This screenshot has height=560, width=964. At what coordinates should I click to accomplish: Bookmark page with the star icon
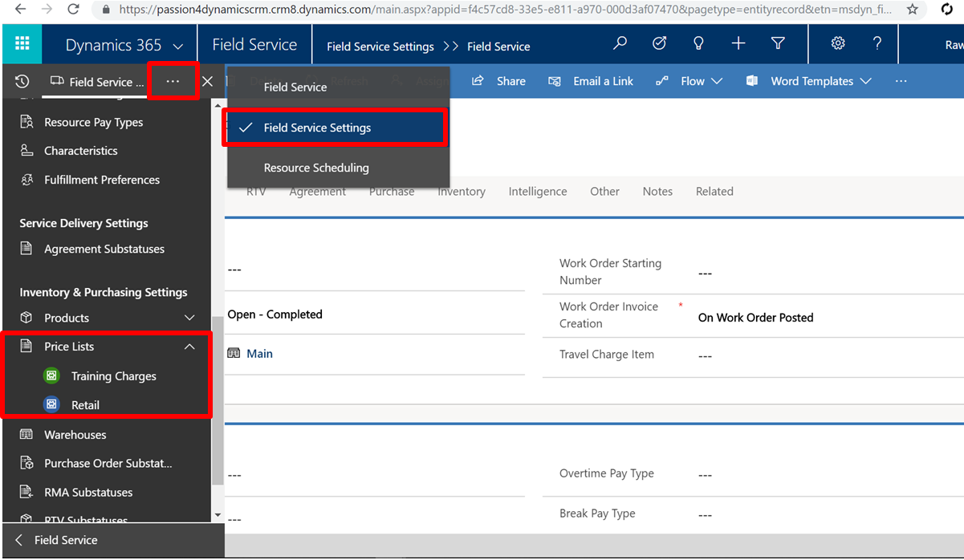click(x=912, y=10)
